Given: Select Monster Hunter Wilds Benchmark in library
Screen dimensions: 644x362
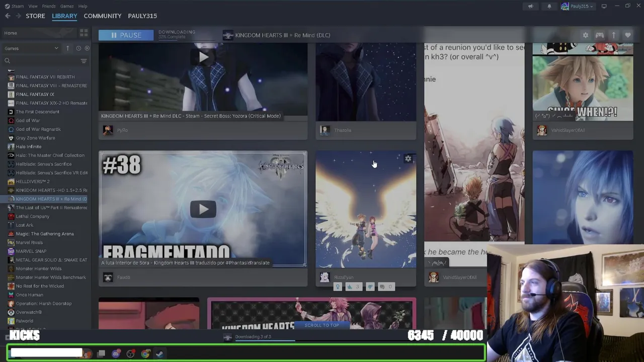Looking at the screenshot, I should [x=51, y=278].
